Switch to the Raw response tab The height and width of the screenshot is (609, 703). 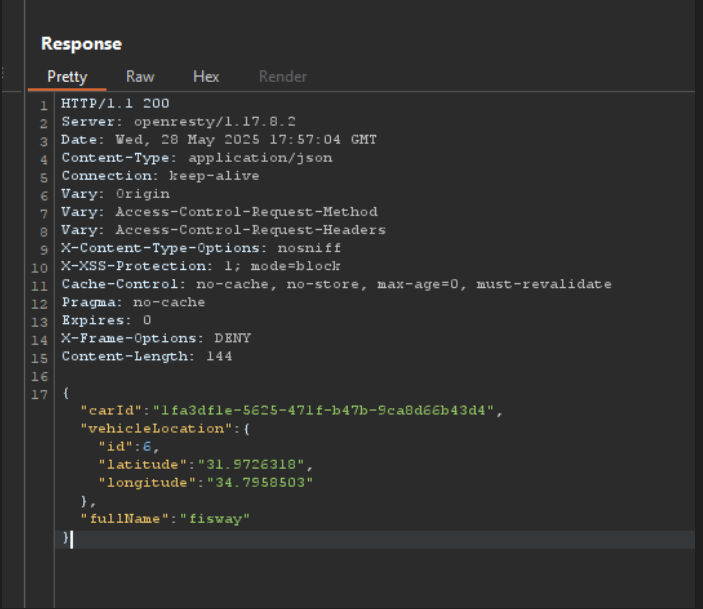140,77
